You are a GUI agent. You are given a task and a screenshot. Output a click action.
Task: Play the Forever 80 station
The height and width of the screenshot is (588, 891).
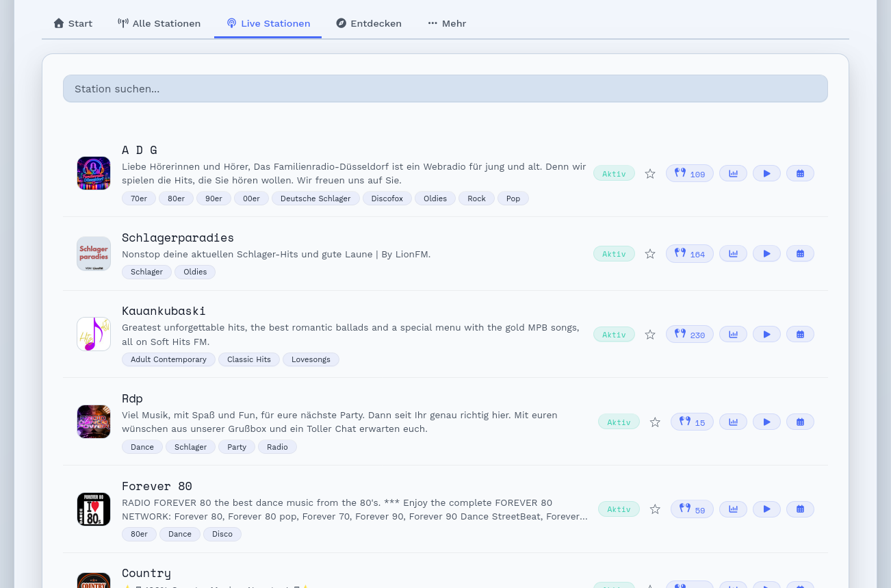[x=766, y=509]
